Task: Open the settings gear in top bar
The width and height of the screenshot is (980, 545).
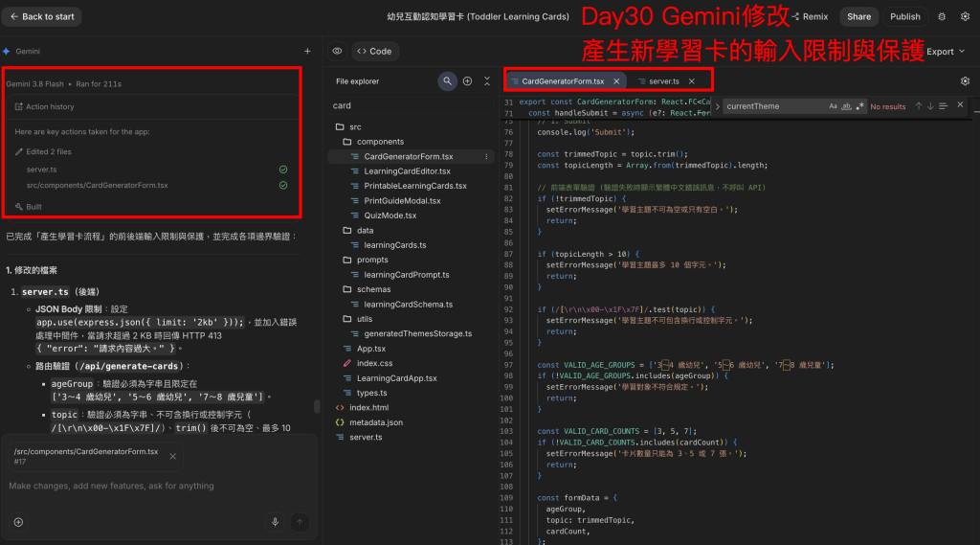Action: point(965,17)
